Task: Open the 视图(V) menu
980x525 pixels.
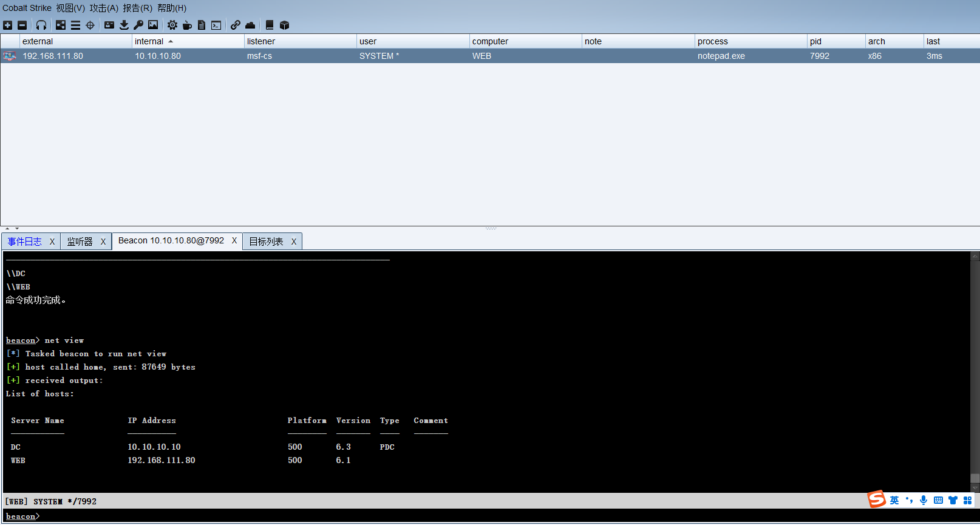Action: pyautogui.click(x=70, y=8)
